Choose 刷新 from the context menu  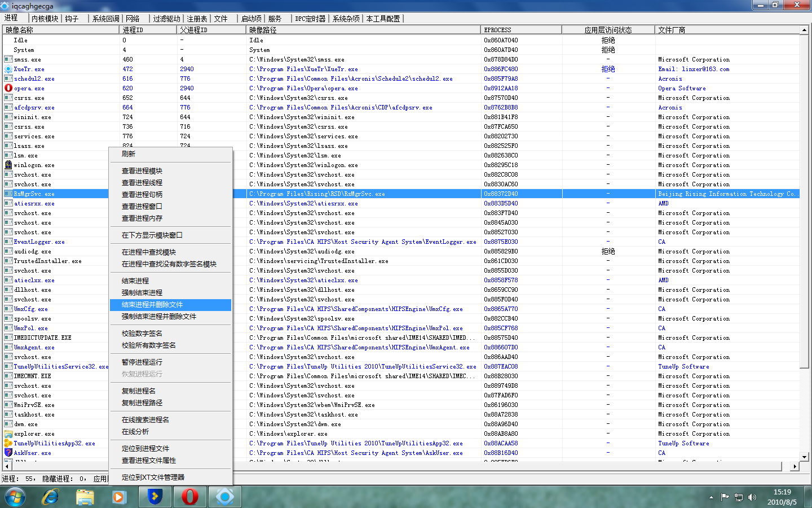[171, 154]
